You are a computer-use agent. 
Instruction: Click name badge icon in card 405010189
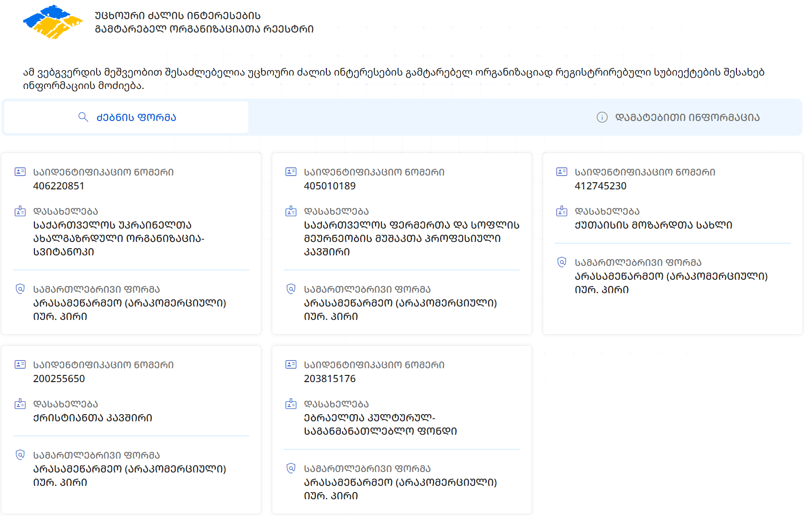pyautogui.click(x=291, y=211)
